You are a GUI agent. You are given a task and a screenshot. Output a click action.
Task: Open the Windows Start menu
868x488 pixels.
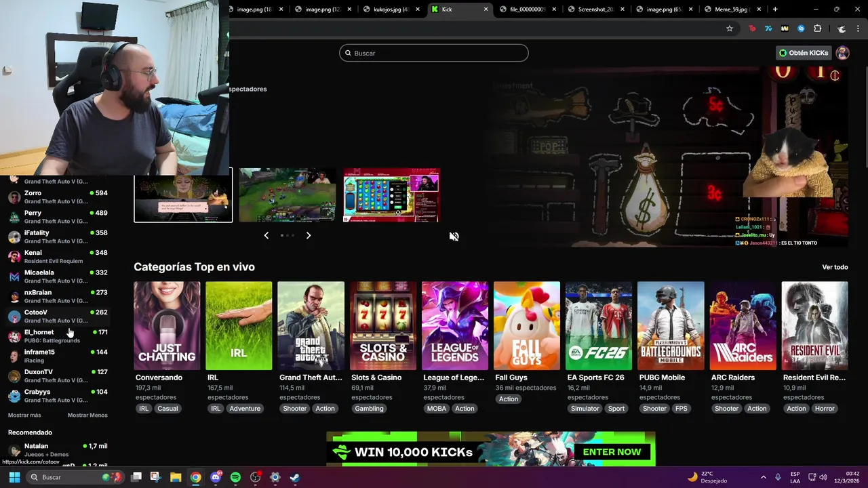[14, 477]
